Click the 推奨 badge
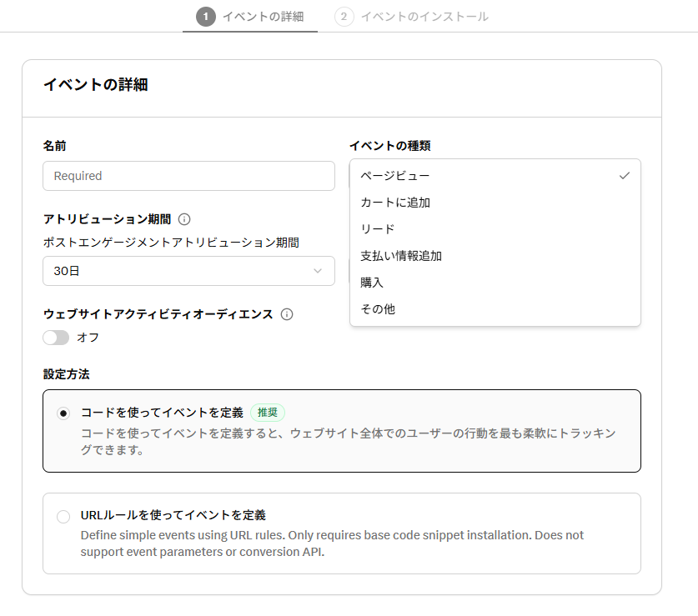The height and width of the screenshot is (616, 698). pyautogui.click(x=268, y=413)
